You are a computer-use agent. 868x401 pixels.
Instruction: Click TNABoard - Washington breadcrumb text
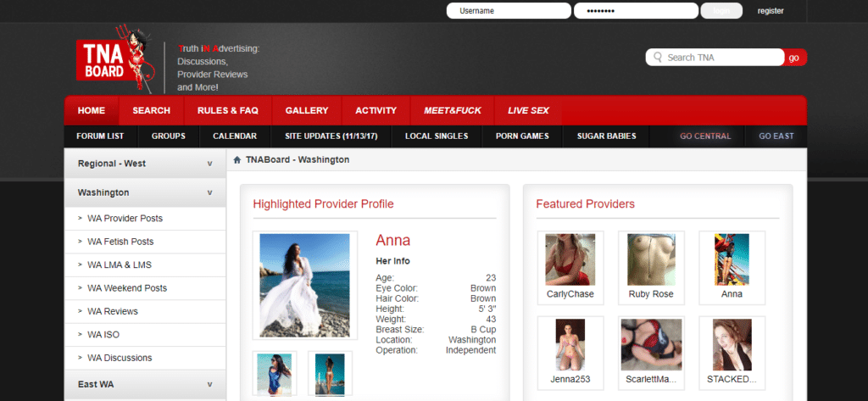click(x=298, y=160)
